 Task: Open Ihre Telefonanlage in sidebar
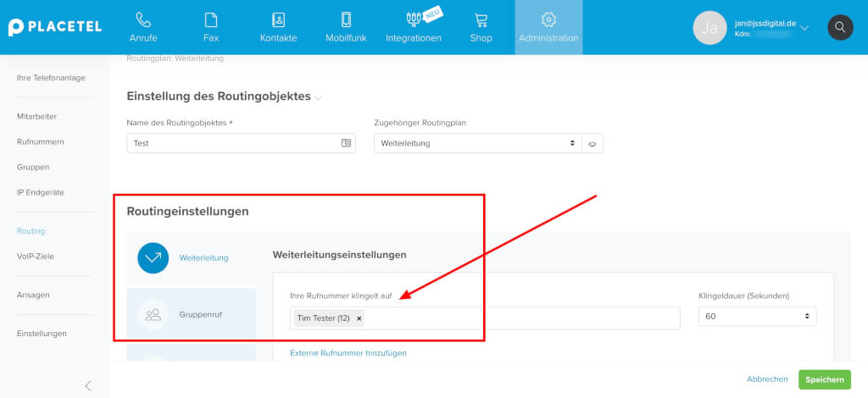[51, 78]
